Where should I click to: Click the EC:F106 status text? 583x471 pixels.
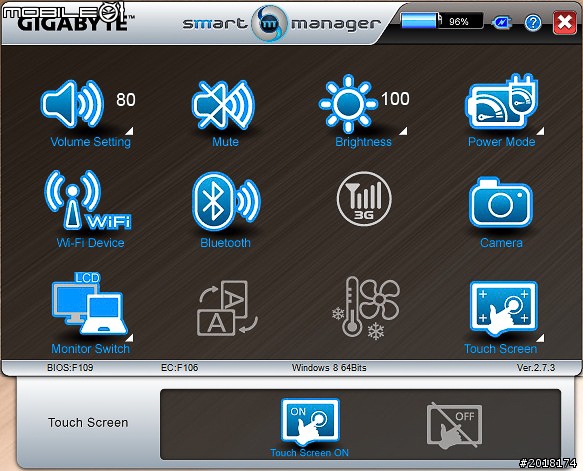pyautogui.click(x=180, y=368)
